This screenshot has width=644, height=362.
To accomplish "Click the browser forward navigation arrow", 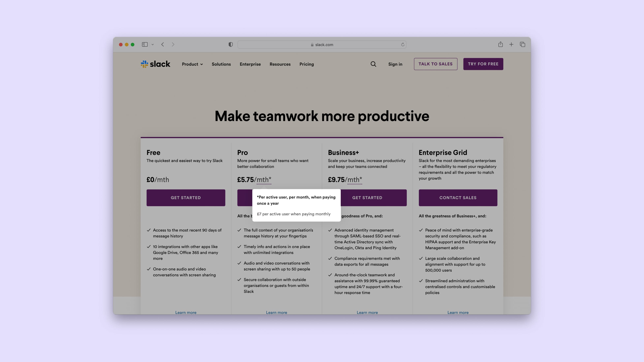I will coord(173,44).
